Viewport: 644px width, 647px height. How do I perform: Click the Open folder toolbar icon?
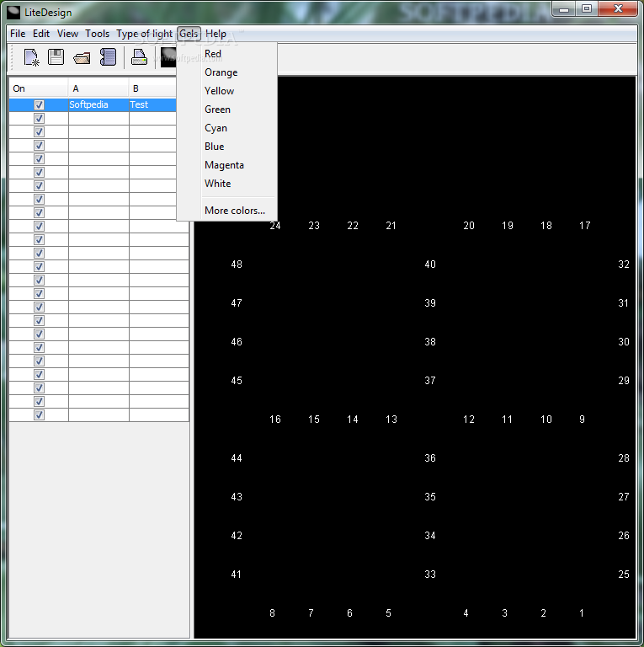[82, 58]
